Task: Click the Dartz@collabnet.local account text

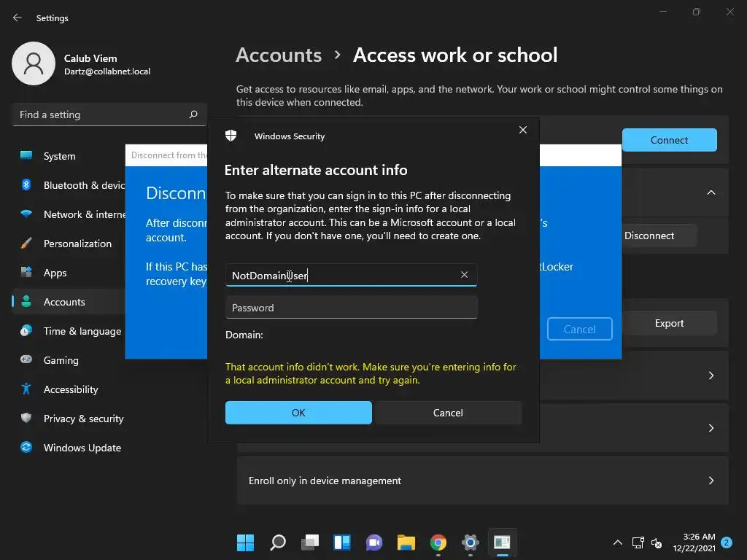Action: pos(107,71)
